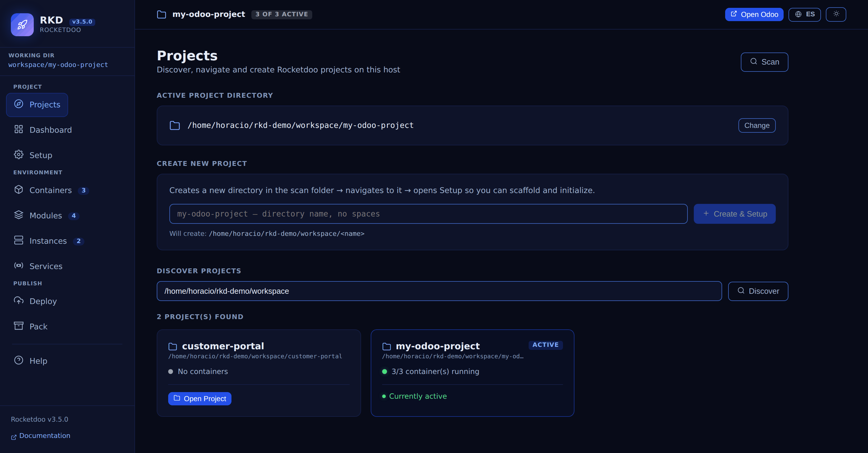Click Change for active project directory

(x=757, y=125)
